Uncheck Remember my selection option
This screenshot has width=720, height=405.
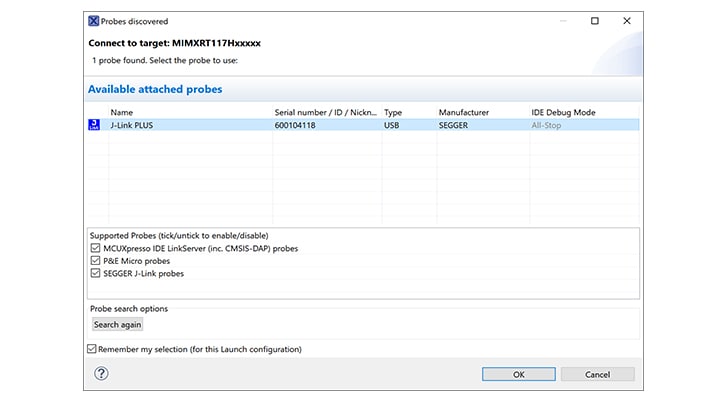(x=92, y=349)
